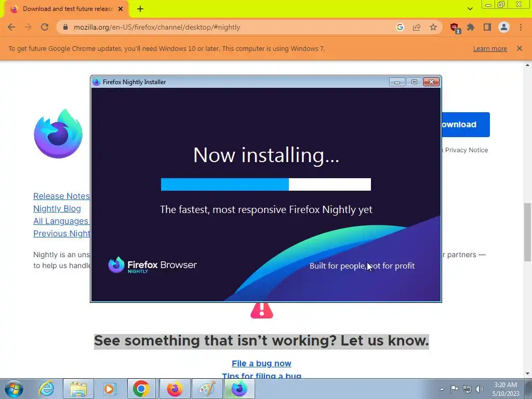Open the Extensions puzzle icon
The image size is (532, 399).
471,27
